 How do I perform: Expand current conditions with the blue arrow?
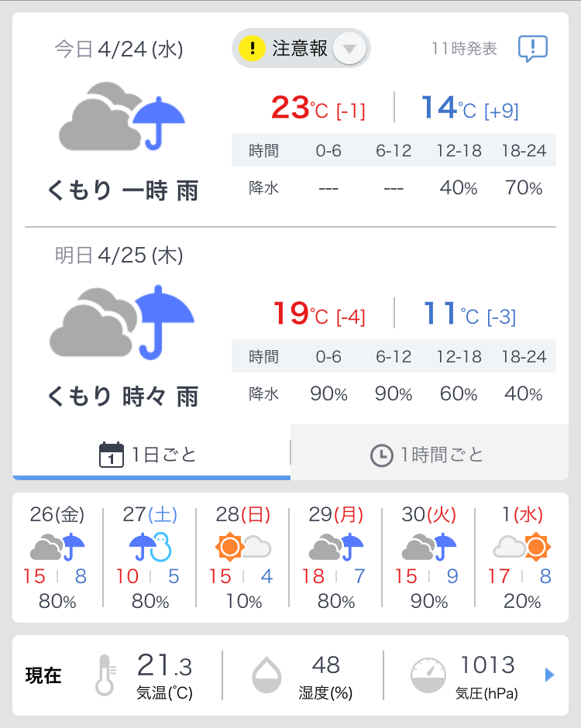550,675
